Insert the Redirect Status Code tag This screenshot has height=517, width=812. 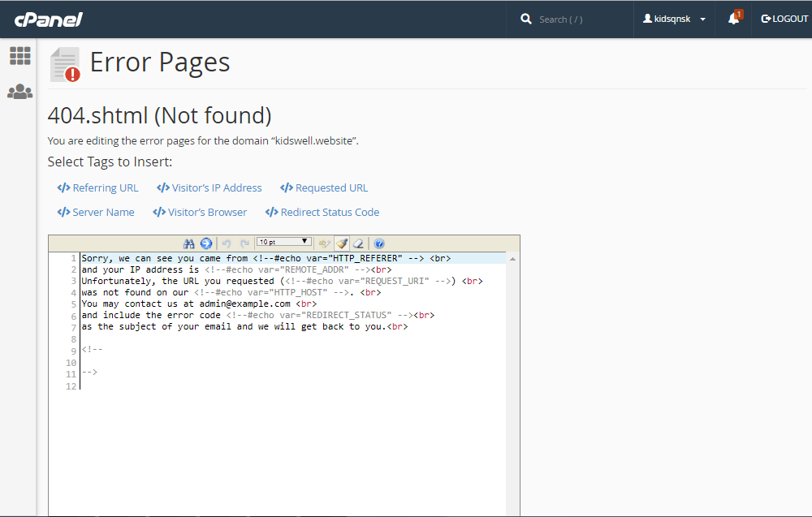point(322,212)
